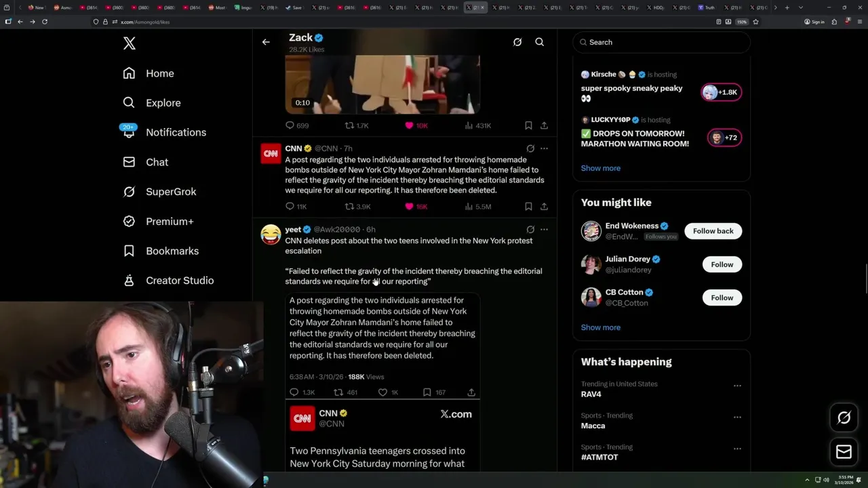This screenshot has width=868, height=488.
Task: Open the floating messages envelope button
Action: pos(844,452)
